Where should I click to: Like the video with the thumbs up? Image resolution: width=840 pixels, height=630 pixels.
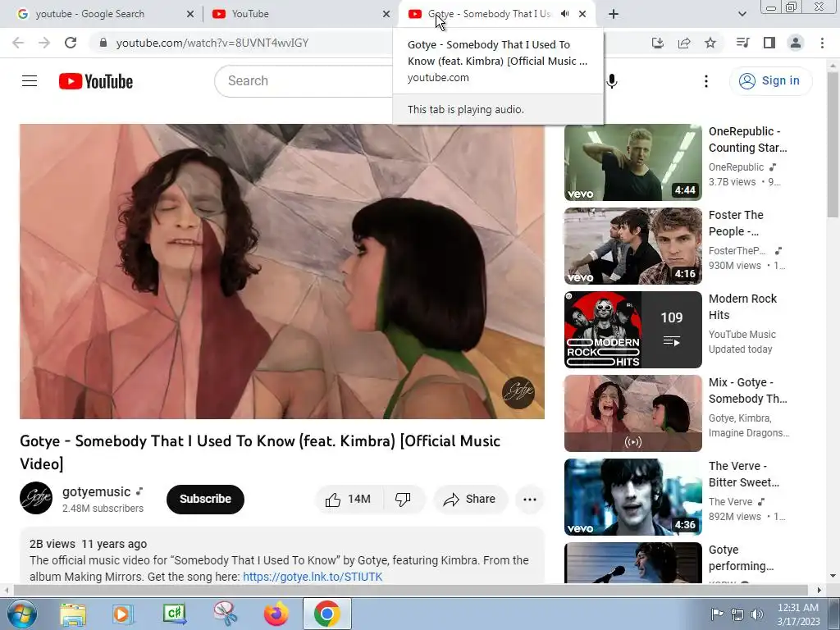coord(349,500)
